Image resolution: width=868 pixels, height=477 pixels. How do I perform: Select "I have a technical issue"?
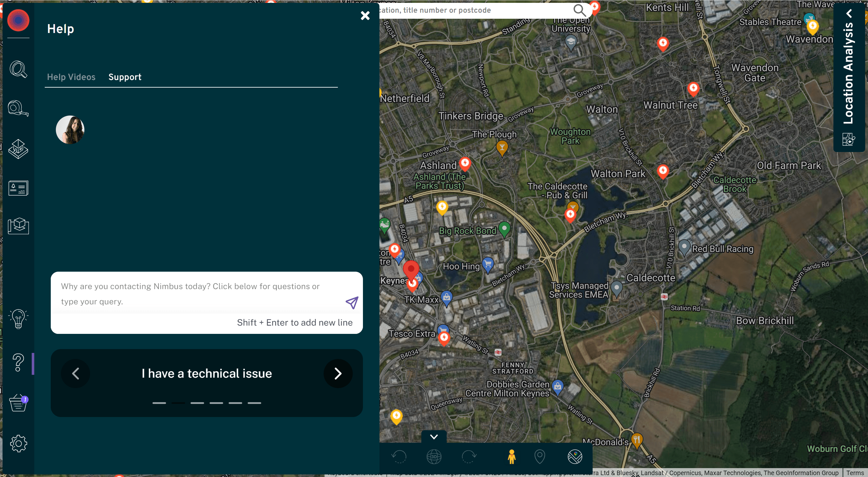[x=207, y=373]
